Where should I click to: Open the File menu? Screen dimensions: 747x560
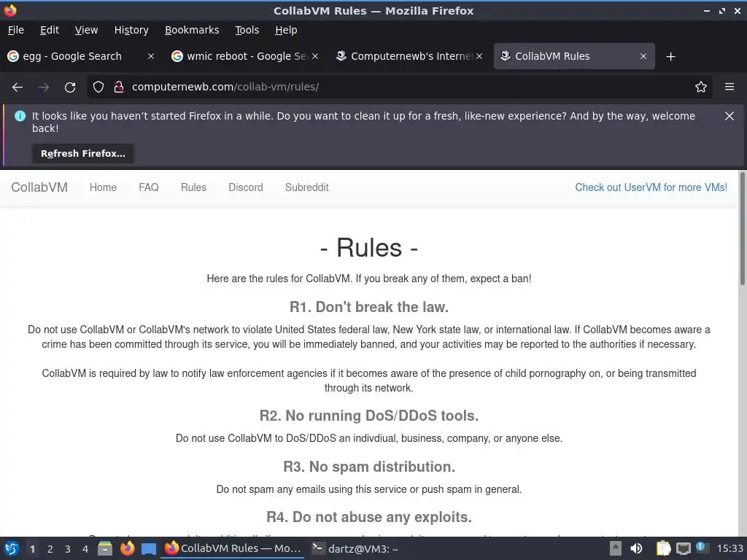(16, 30)
